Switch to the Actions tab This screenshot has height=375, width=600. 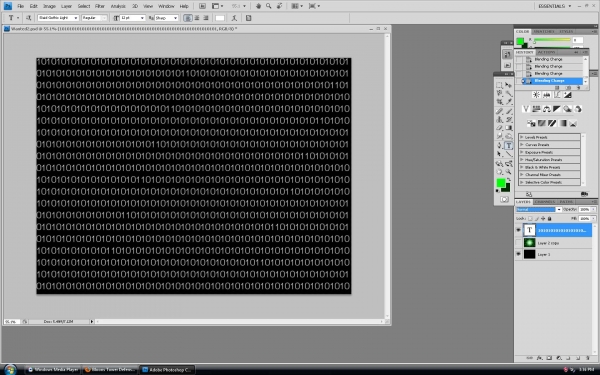[x=546, y=52]
